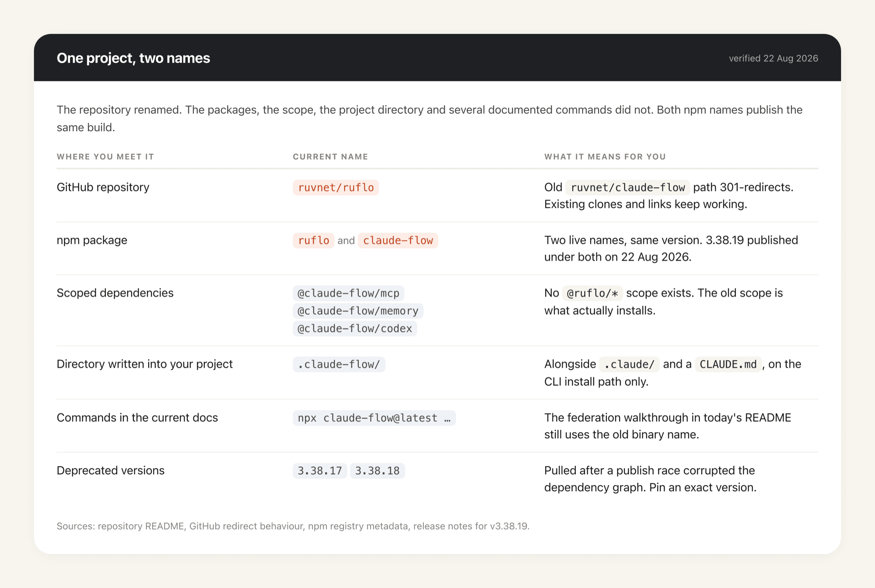Click the 'WHERE YOU MEET IT' column header
Image resolution: width=875 pixels, height=588 pixels.
pos(105,157)
